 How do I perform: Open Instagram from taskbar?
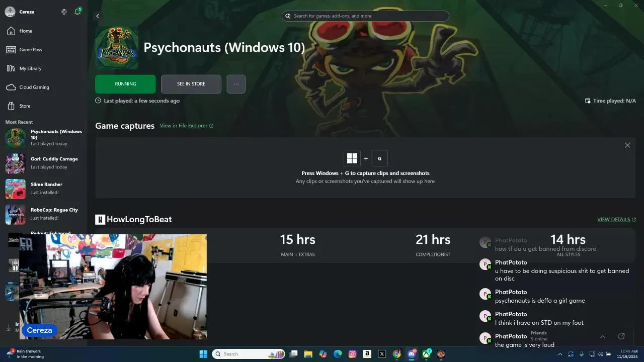[x=353, y=354]
